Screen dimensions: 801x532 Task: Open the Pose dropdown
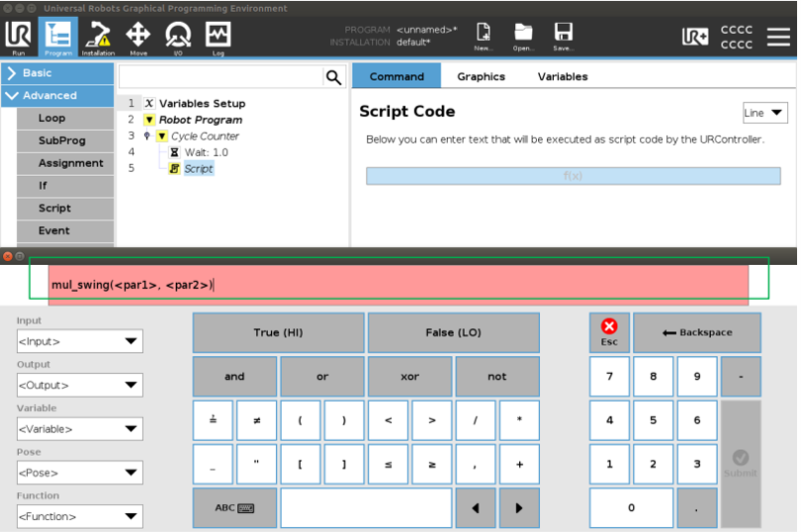(x=80, y=473)
